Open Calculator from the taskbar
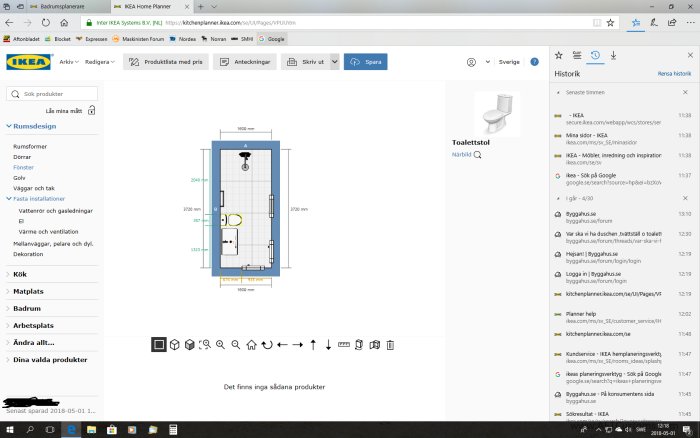The height and width of the screenshot is (438, 700). [173, 430]
